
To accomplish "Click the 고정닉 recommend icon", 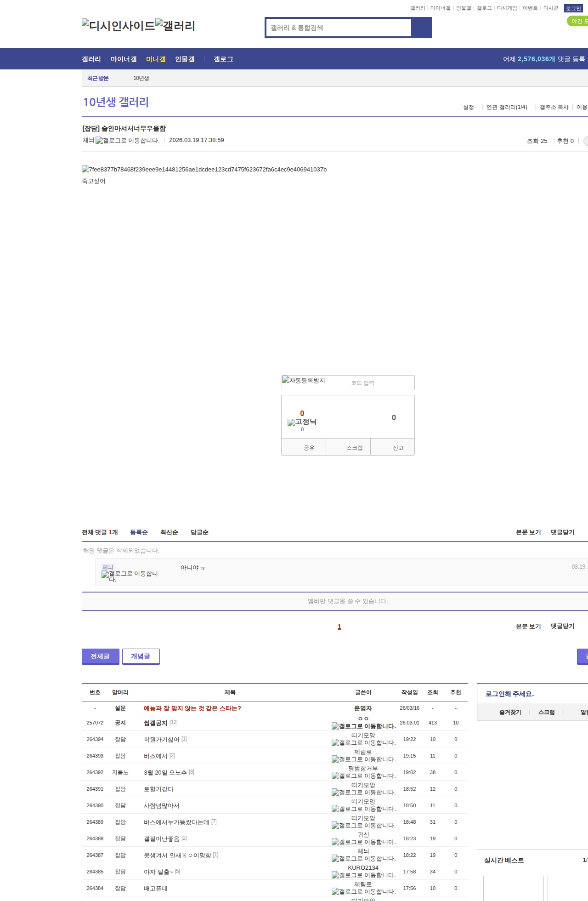I will (x=302, y=422).
